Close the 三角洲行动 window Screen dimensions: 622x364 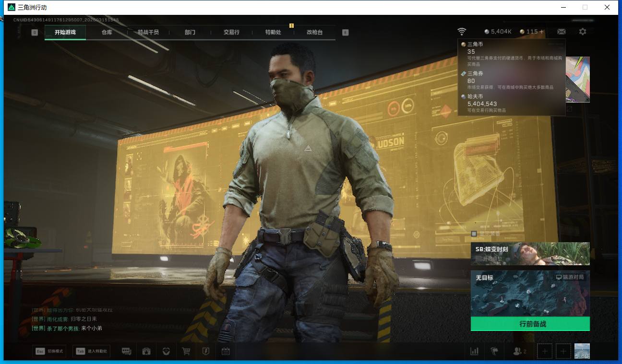pyautogui.click(x=607, y=7)
